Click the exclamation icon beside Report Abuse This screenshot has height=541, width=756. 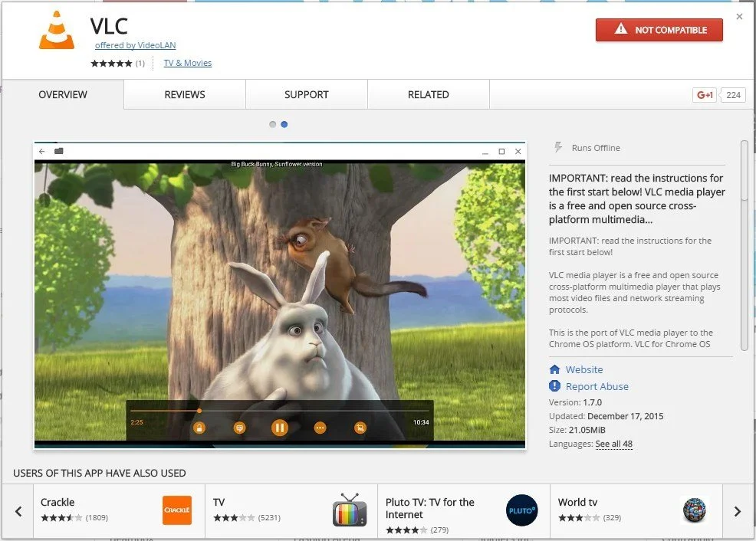tap(554, 386)
